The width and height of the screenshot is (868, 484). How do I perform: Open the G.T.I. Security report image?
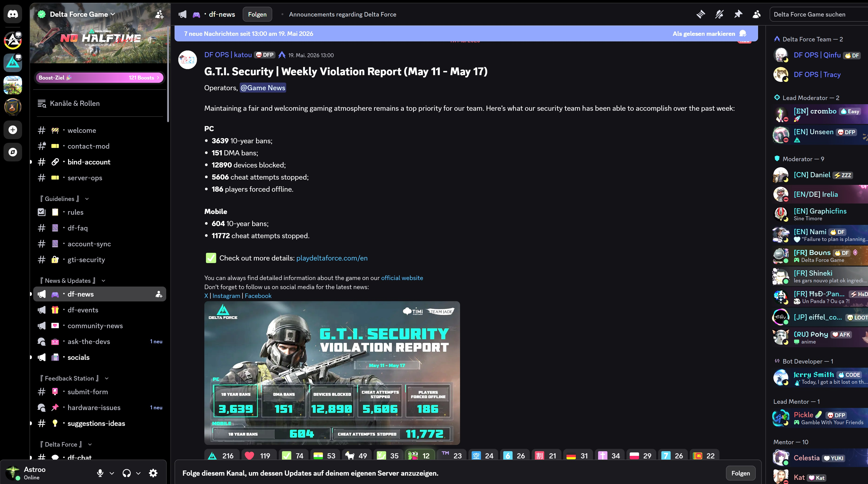pyautogui.click(x=332, y=373)
